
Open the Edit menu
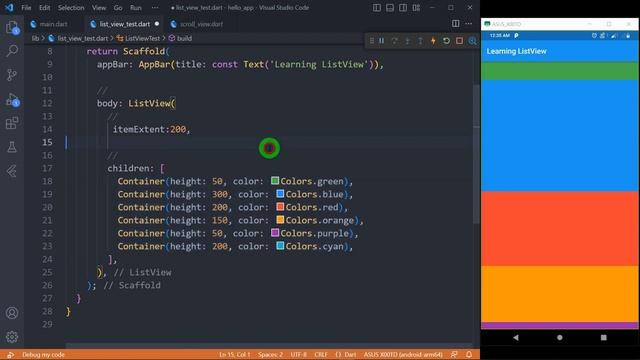[44, 8]
